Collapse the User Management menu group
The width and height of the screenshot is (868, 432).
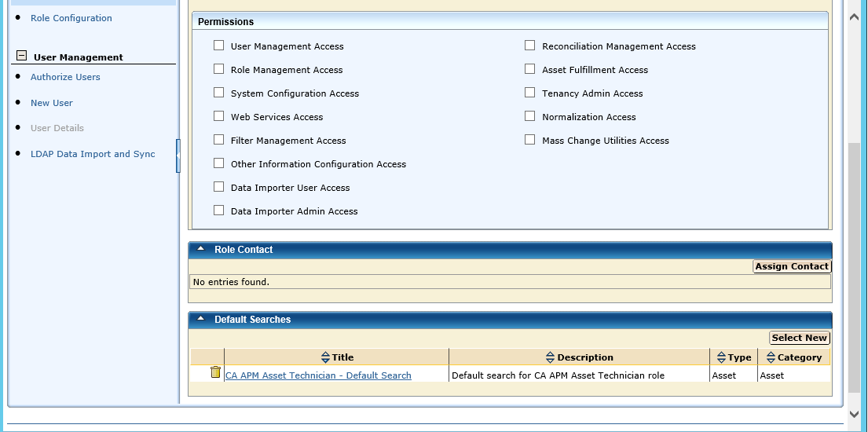tap(21, 57)
